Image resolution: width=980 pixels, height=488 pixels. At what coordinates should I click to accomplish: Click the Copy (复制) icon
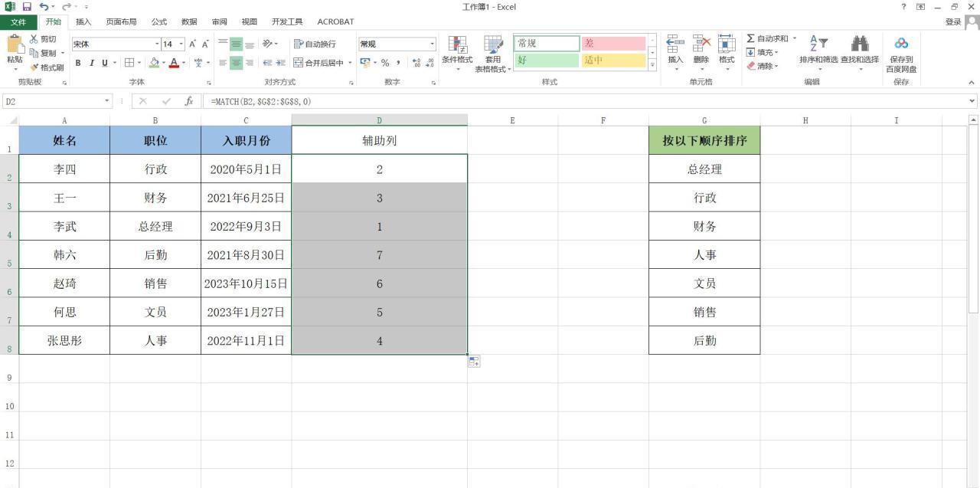tap(34, 53)
